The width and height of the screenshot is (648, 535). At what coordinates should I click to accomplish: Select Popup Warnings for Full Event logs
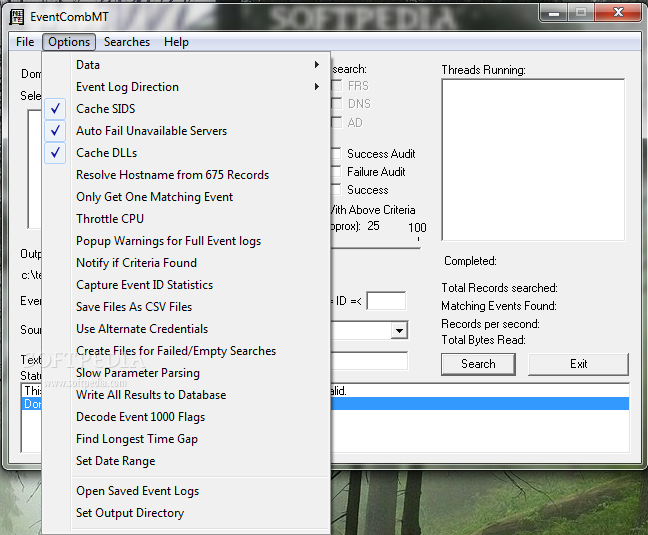click(186, 241)
